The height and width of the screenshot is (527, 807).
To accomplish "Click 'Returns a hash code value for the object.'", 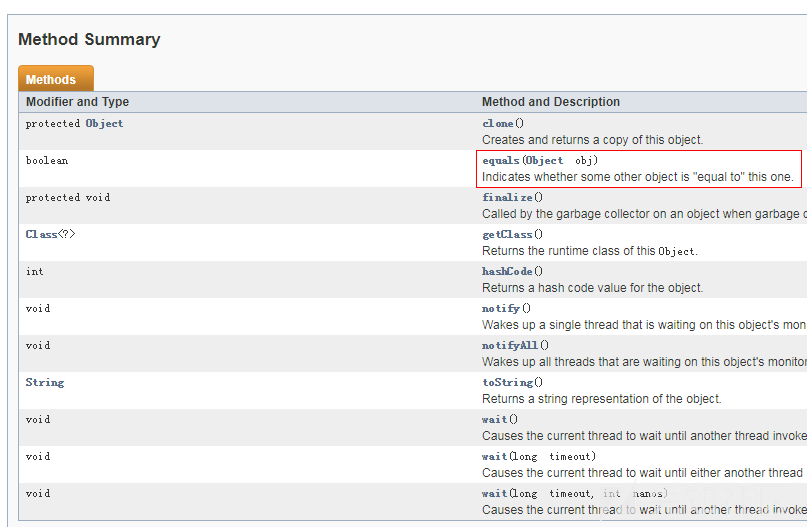I will pyautogui.click(x=592, y=288).
